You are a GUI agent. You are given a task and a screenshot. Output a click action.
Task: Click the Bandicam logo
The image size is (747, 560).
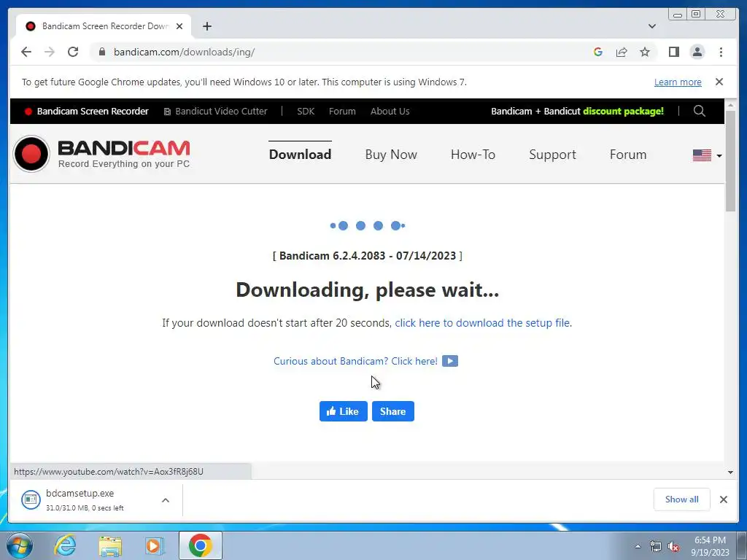pos(101,153)
